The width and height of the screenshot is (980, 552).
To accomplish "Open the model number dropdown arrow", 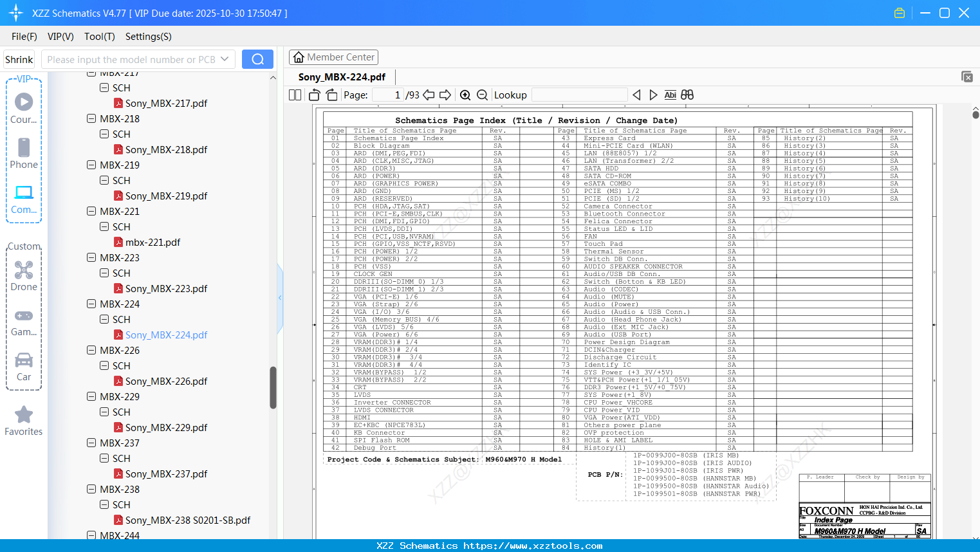I will pyautogui.click(x=225, y=59).
